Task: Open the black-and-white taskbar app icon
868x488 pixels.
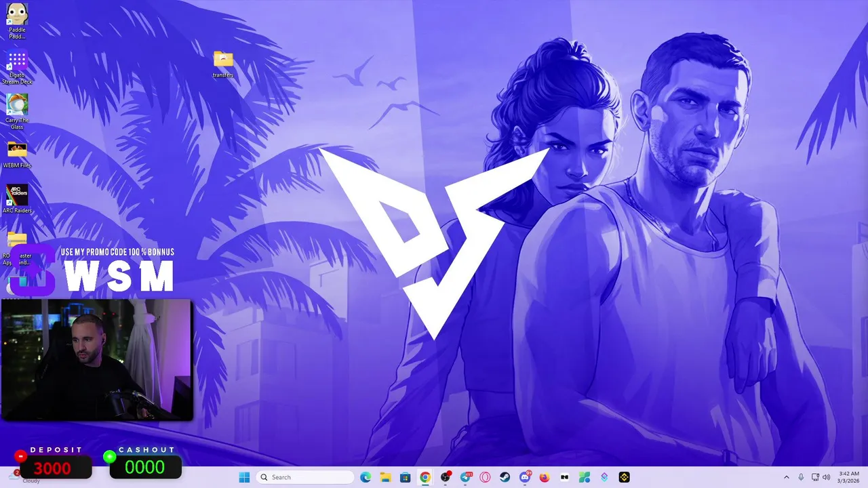Action: pyautogui.click(x=564, y=477)
